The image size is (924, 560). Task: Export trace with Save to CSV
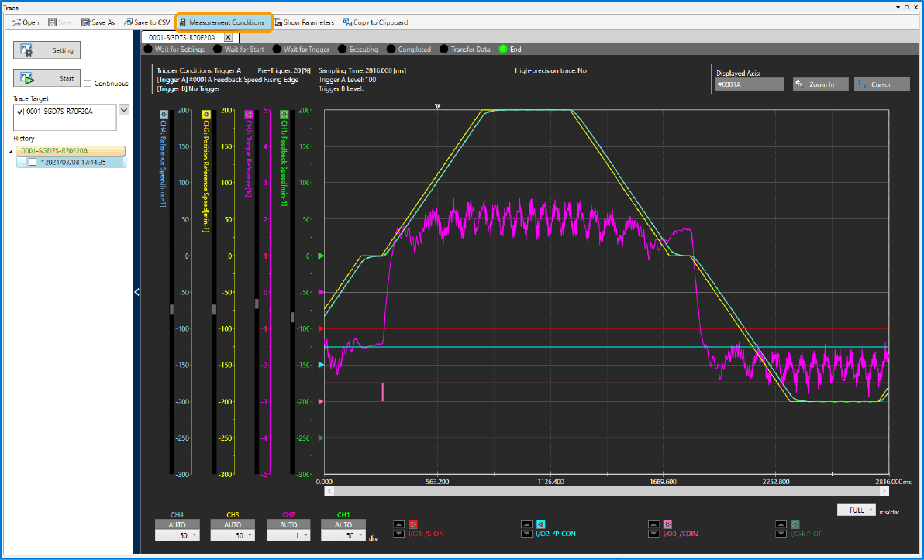pyautogui.click(x=147, y=22)
